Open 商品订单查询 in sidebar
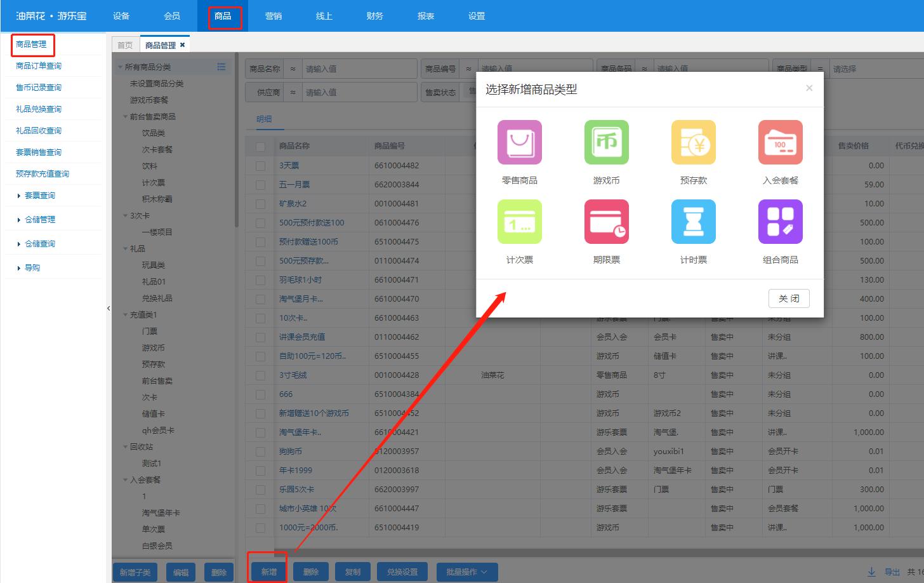The width and height of the screenshot is (924, 583). click(39, 66)
